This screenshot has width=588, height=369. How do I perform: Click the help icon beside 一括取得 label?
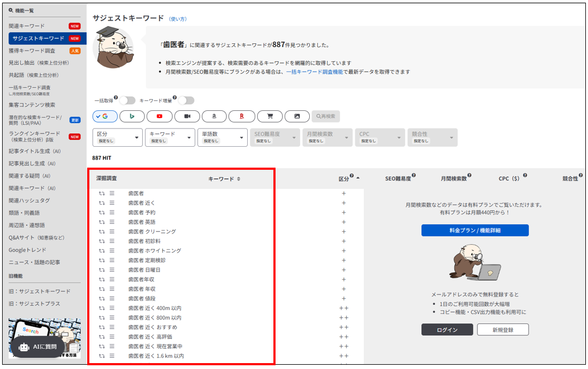(116, 97)
